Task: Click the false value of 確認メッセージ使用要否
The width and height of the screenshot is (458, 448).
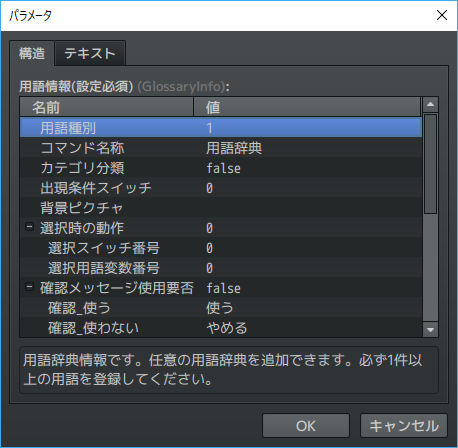Action: [223, 288]
